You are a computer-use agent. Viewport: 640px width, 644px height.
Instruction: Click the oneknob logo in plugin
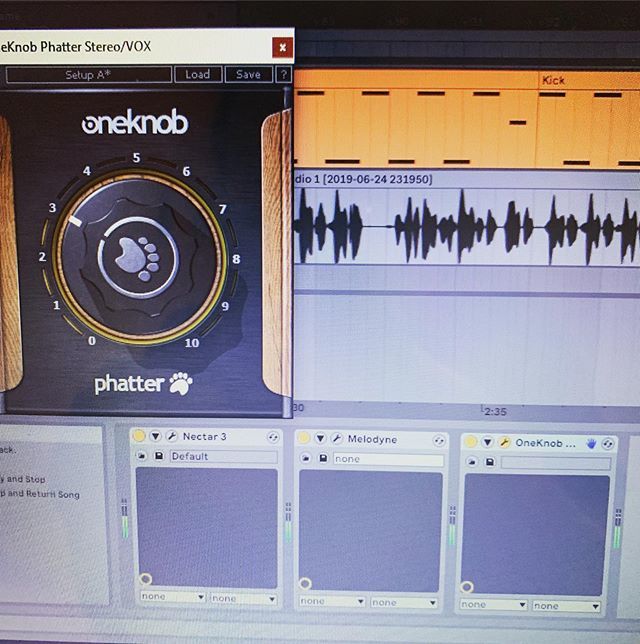coord(135,122)
